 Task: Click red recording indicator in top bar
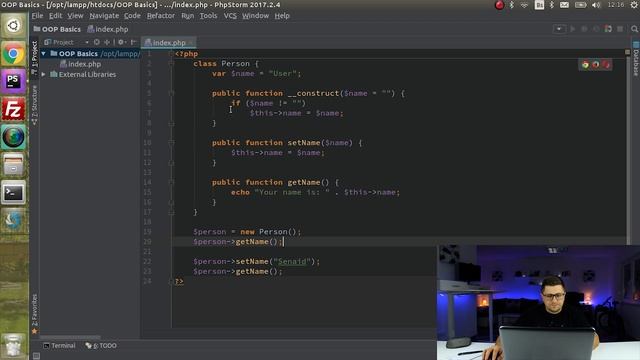499,5
